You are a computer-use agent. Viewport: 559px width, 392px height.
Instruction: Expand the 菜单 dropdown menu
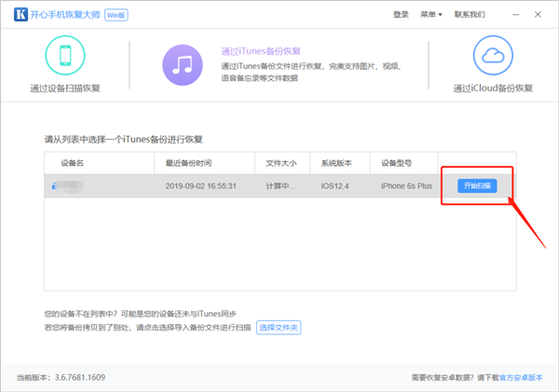point(431,15)
